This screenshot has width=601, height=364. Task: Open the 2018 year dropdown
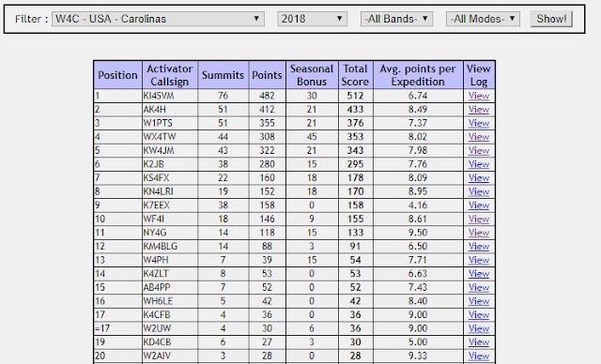pos(312,19)
